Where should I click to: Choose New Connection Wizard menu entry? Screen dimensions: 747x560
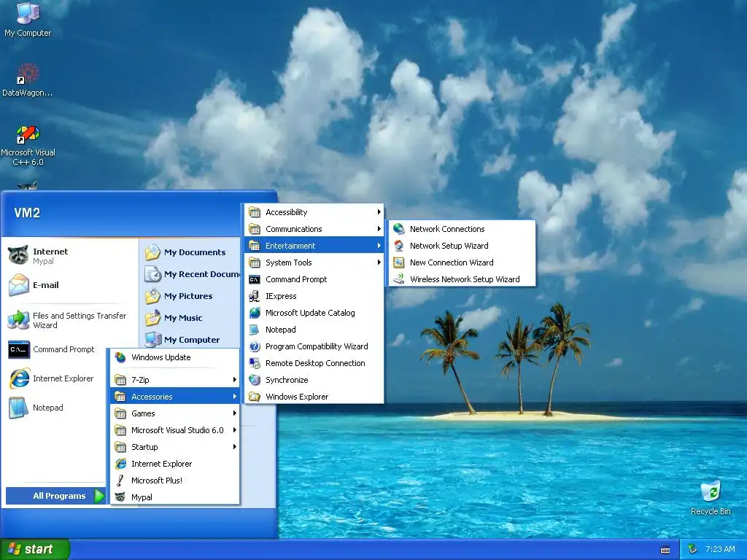[x=462, y=262]
